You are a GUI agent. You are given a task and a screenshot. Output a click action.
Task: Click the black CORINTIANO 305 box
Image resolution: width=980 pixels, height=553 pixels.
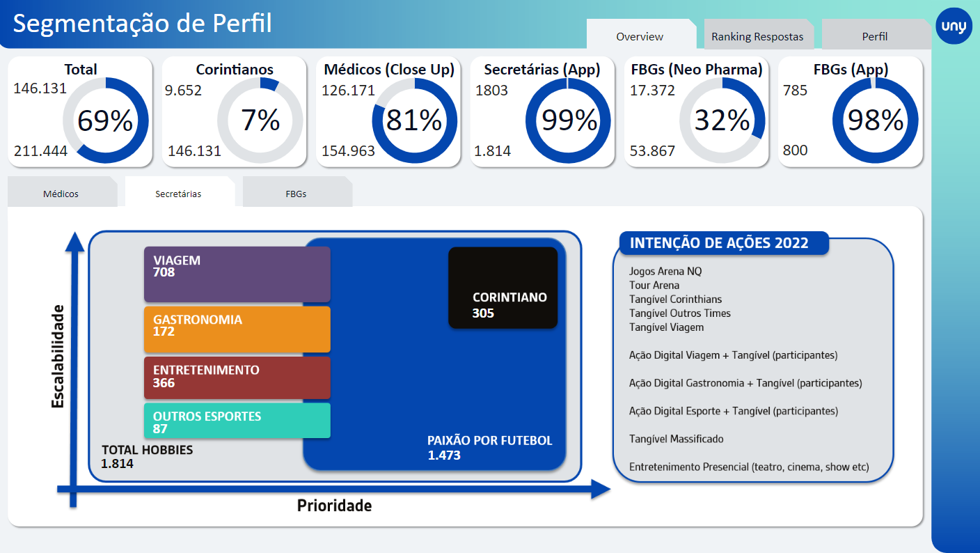503,287
